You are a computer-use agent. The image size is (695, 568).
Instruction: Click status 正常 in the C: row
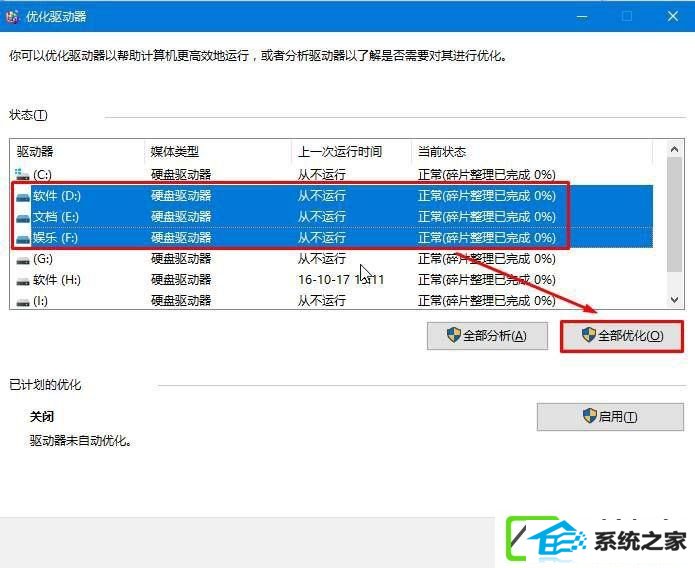coord(486,174)
